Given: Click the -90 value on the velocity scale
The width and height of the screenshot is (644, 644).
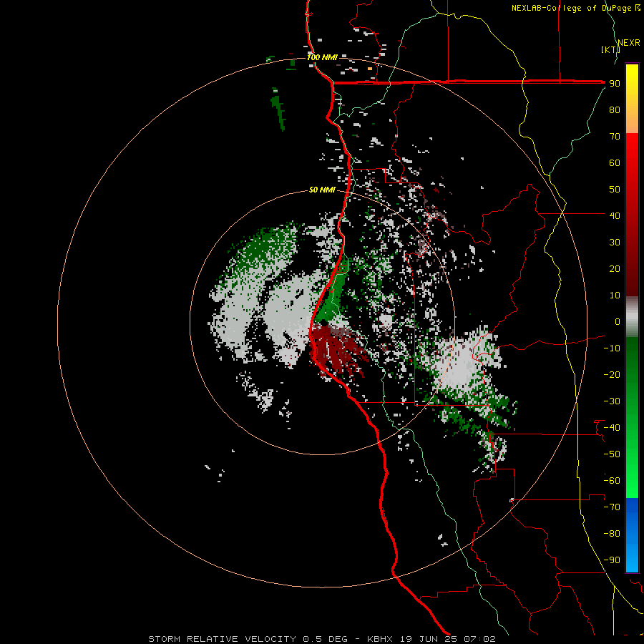Looking at the screenshot, I should pos(612,560).
